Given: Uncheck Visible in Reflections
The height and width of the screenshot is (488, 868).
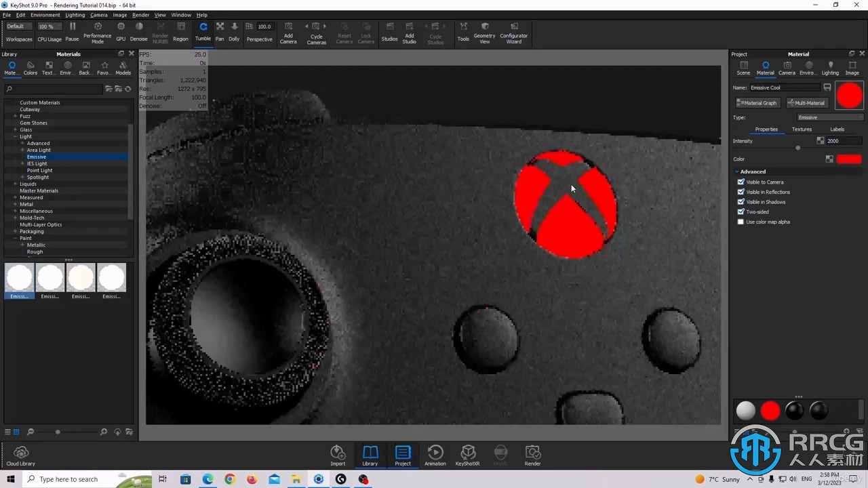Looking at the screenshot, I should click(741, 192).
